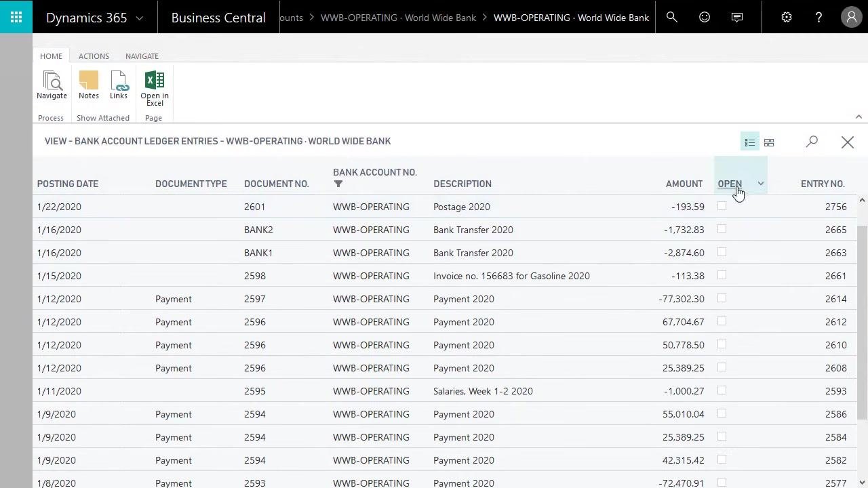Click the search magnifier in top bar

click(x=671, y=17)
